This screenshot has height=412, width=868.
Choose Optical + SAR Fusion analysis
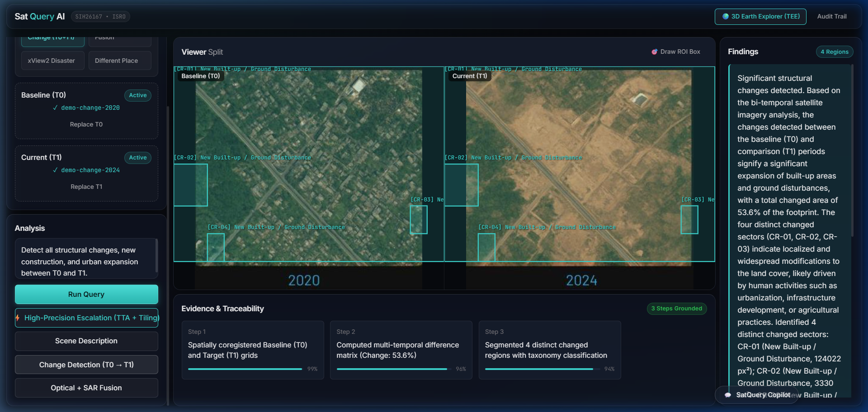click(x=86, y=388)
